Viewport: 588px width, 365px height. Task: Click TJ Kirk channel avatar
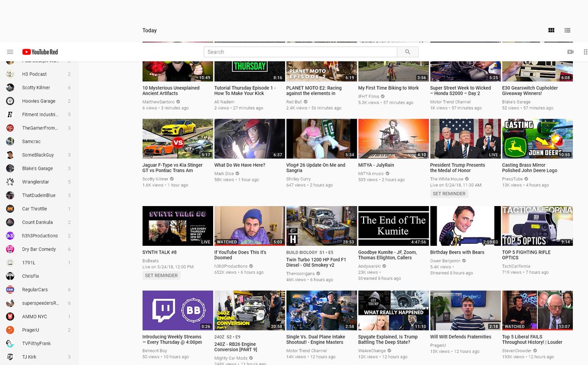pos(10,357)
